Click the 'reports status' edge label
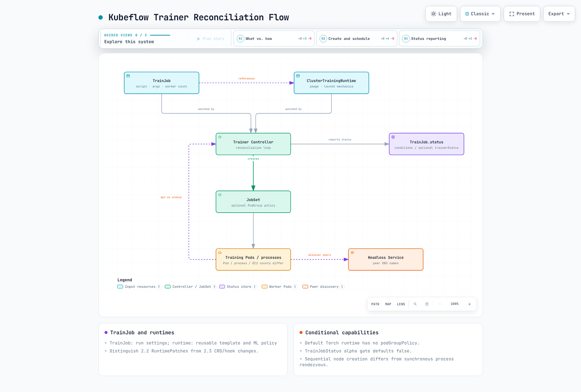This screenshot has width=581, height=392. click(340, 140)
